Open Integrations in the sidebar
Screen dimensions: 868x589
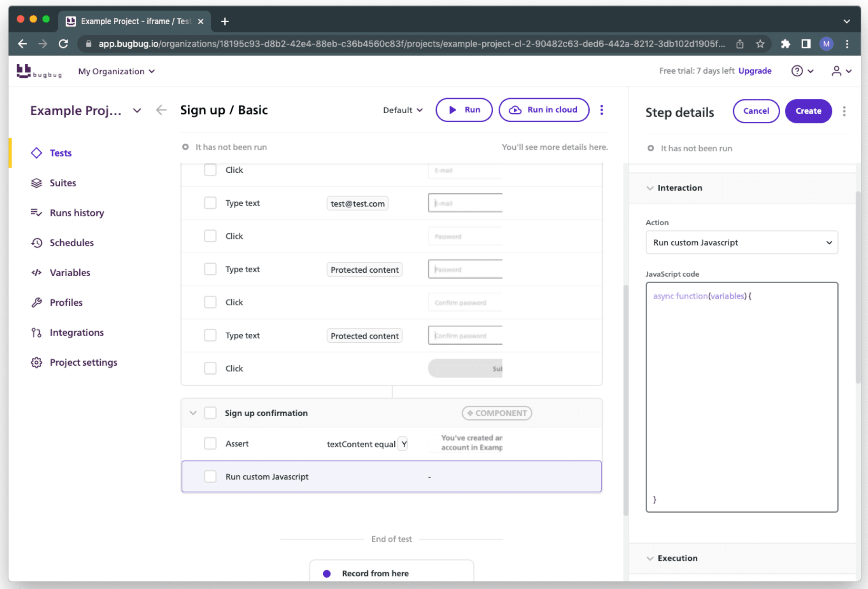click(x=77, y=333)
